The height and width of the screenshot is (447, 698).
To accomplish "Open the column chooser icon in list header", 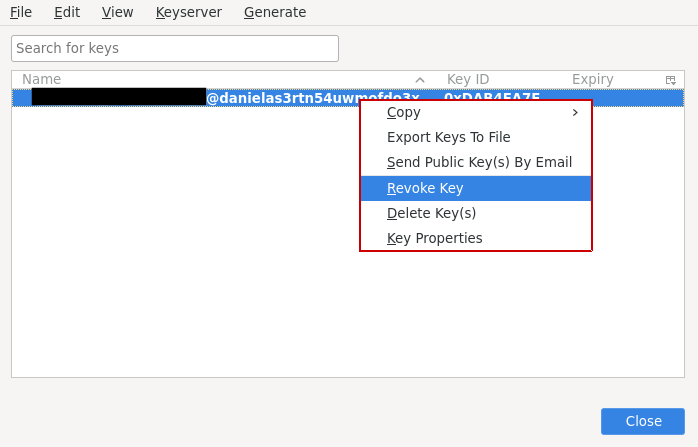I will point(670,80).
